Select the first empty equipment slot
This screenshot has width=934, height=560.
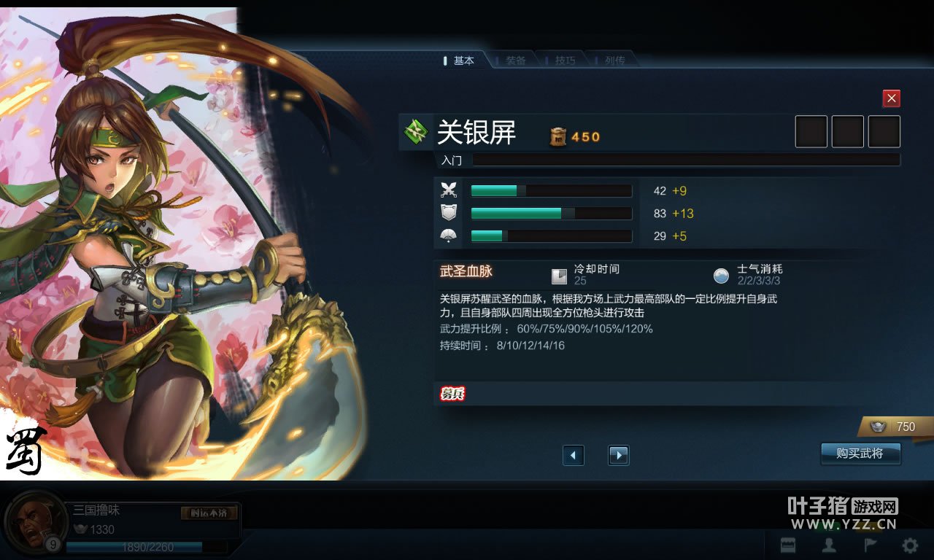coord(811,132)
